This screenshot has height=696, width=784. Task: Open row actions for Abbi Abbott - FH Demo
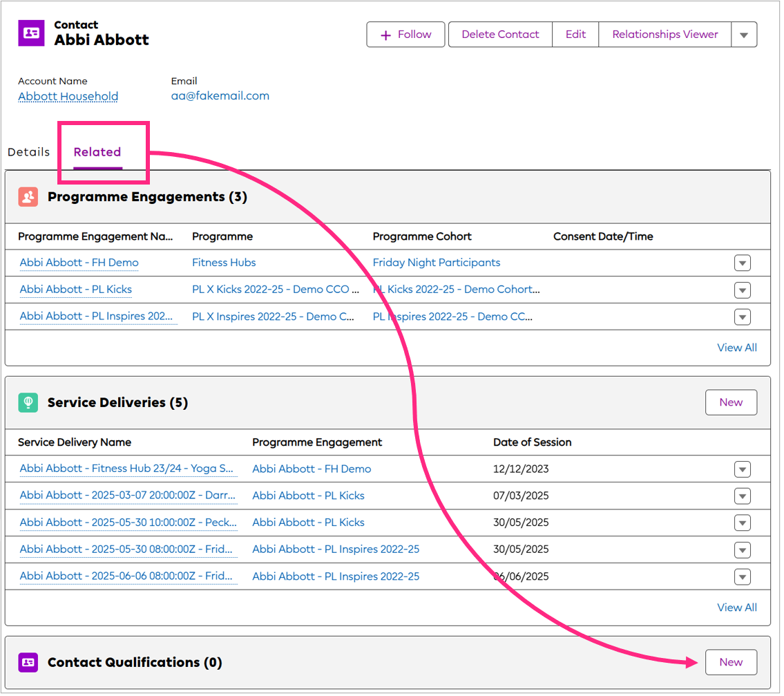742,263
